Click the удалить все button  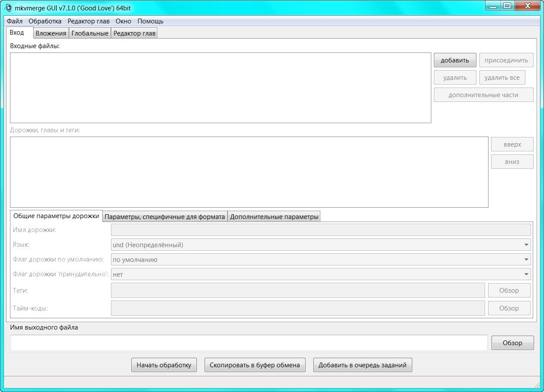(x=502, y=78)
